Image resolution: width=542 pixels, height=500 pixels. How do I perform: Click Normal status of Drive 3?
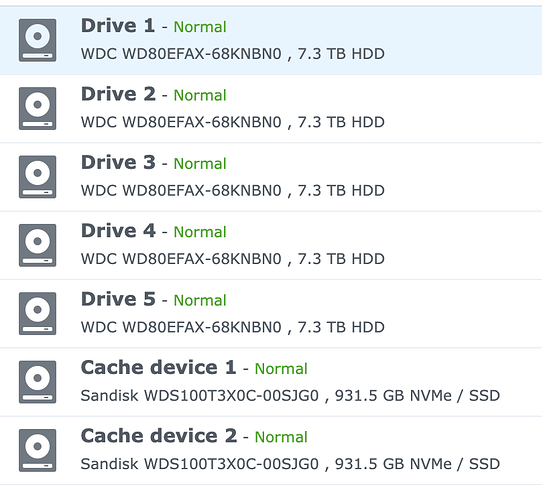pyautogui.click(x=200, y=164)
